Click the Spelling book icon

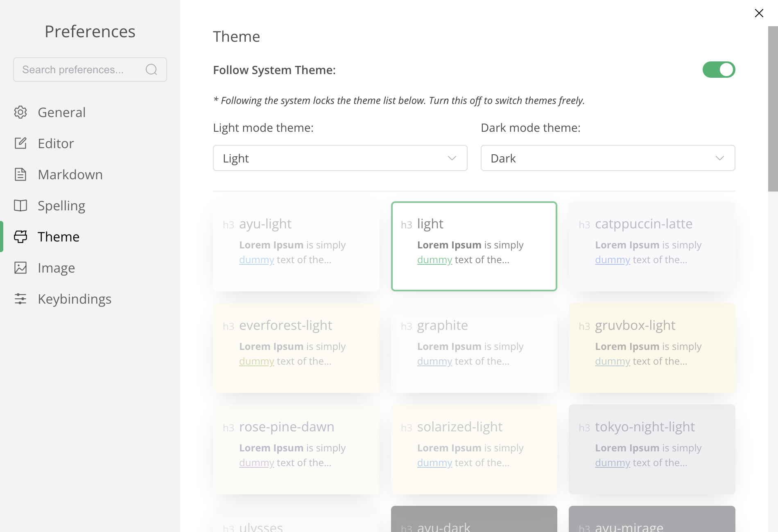tap(20, 205)
